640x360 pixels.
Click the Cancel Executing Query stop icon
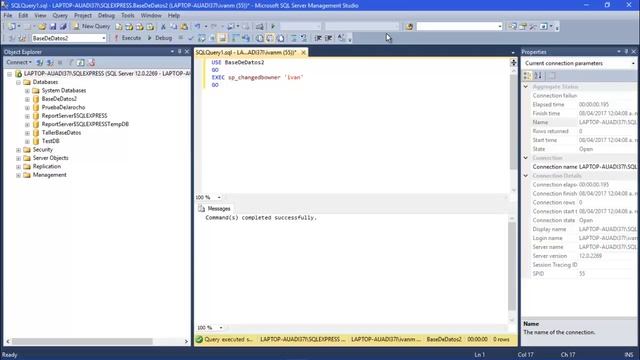tap(181, 38)
